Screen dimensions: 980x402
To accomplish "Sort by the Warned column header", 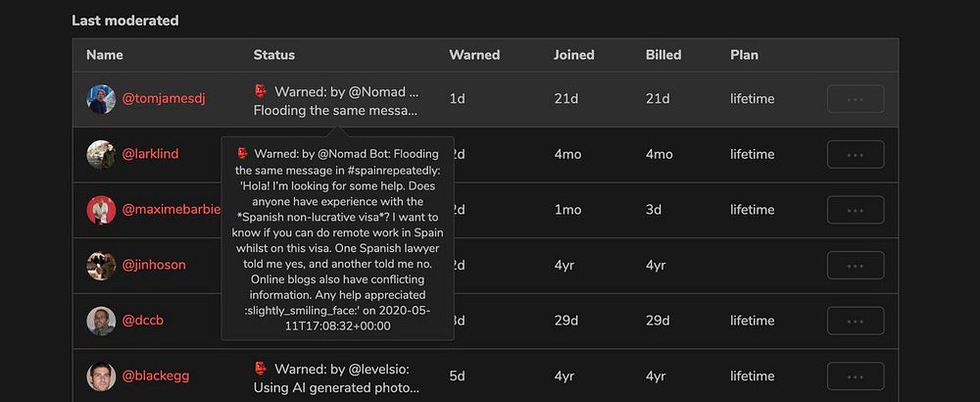I will [474, 55].
